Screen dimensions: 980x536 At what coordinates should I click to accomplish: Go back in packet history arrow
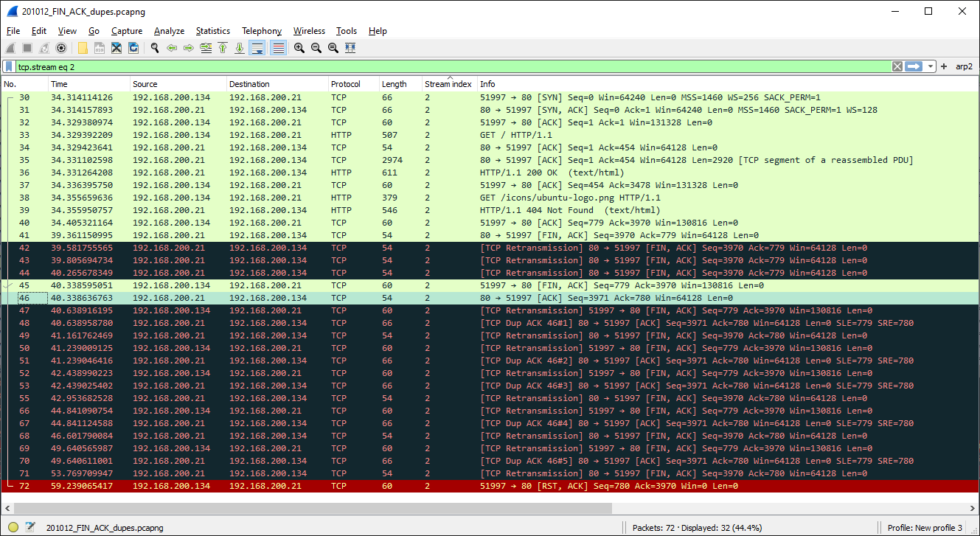point(172,48)
